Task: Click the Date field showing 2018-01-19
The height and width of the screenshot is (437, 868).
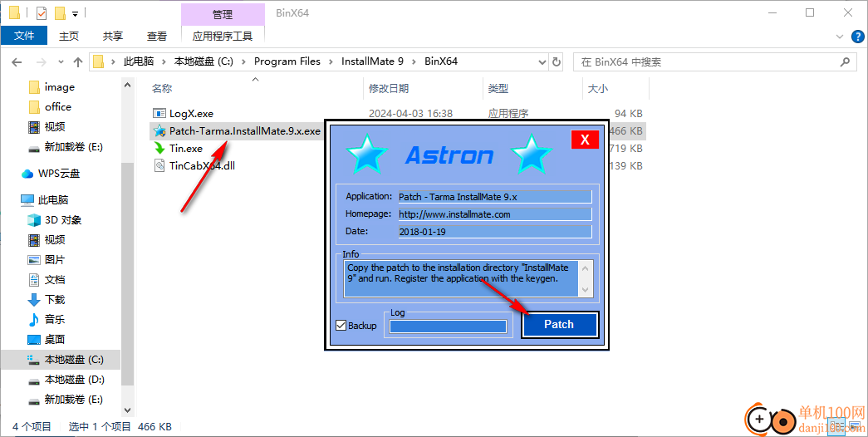Action: point(495,232)
